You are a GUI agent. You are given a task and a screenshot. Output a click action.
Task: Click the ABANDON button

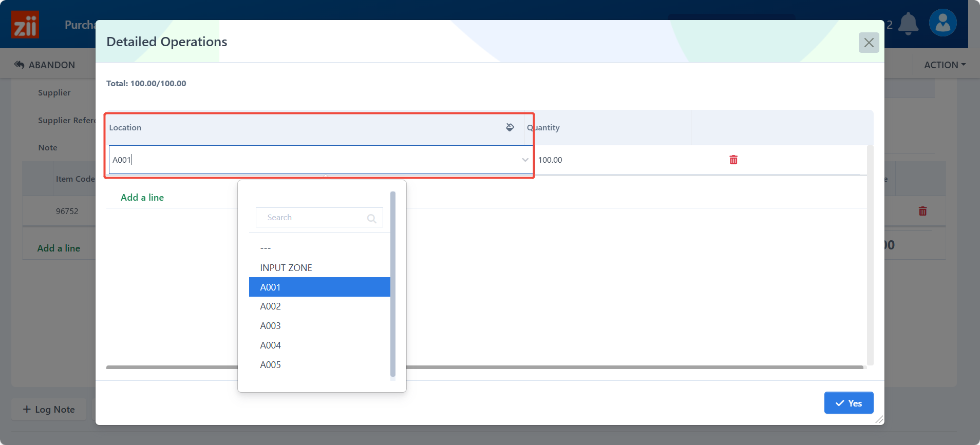pyautogui.click(x=45, y=65)
